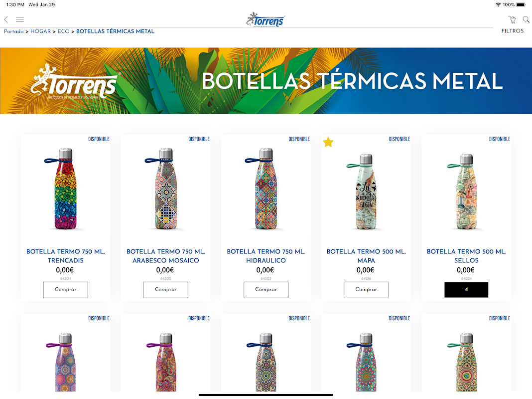
Task: Select the Botellas Térmicas Metal banner
Action: [x=266, y=81]
